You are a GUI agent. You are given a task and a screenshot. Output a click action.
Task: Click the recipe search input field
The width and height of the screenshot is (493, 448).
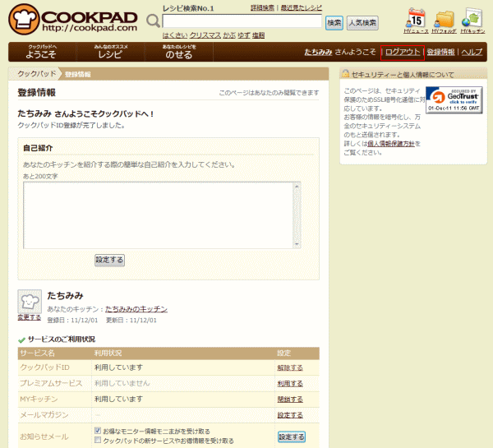coord(242,21)
